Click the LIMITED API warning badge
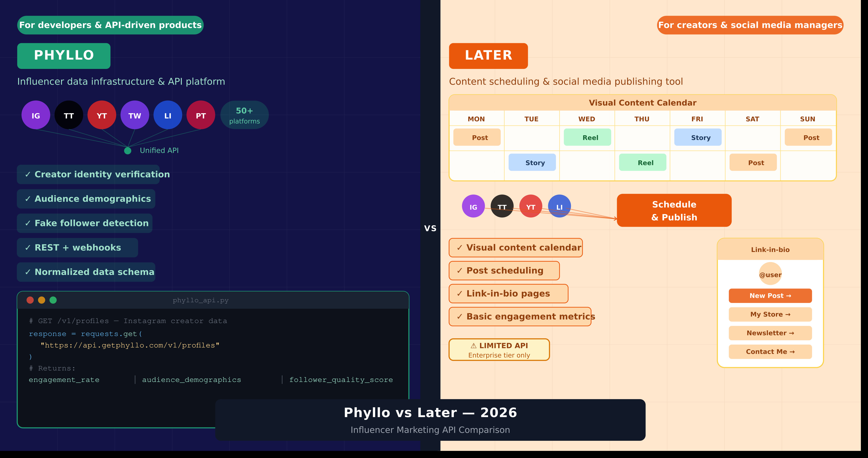 click(499, 350)
